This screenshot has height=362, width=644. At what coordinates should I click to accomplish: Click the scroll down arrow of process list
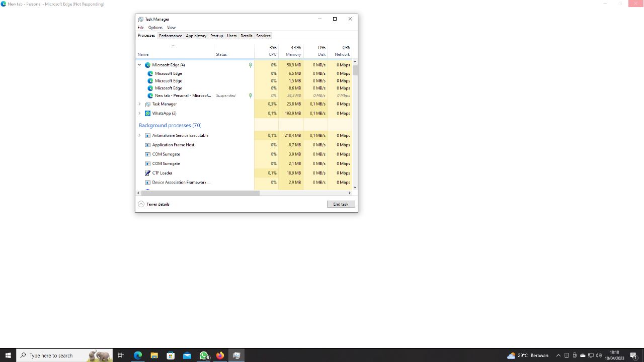(355, 187)
